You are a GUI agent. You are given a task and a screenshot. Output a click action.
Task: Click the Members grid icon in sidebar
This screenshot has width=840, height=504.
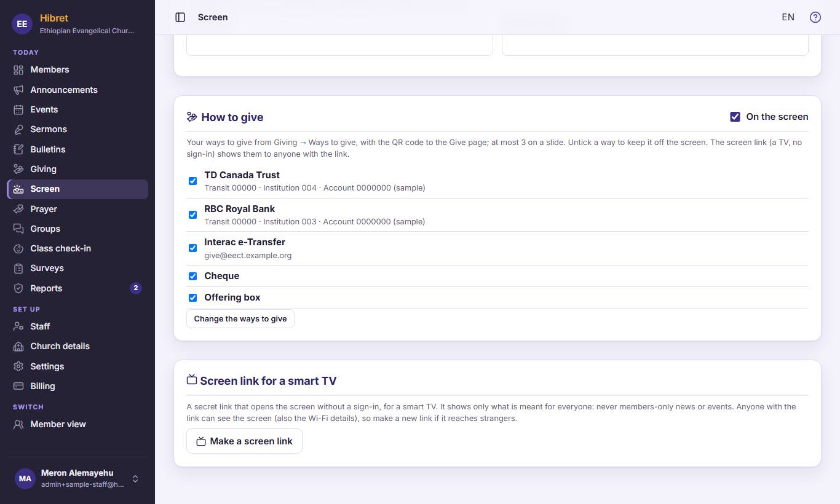18,69
